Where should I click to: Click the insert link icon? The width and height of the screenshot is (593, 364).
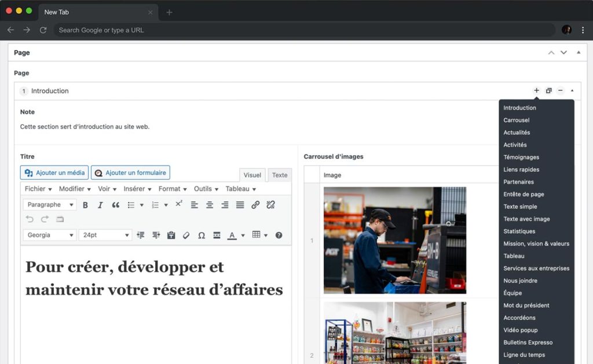255,205
